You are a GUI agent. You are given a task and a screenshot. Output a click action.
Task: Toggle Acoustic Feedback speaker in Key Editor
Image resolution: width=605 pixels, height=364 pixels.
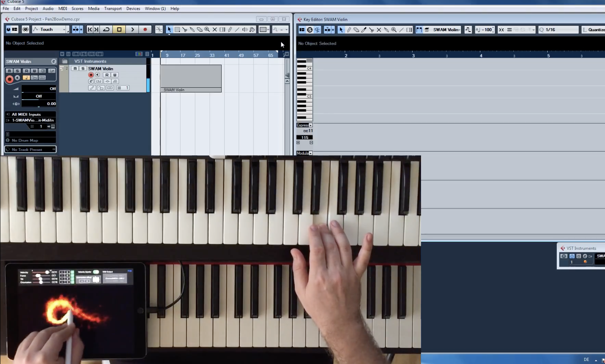tap(317, 30)
